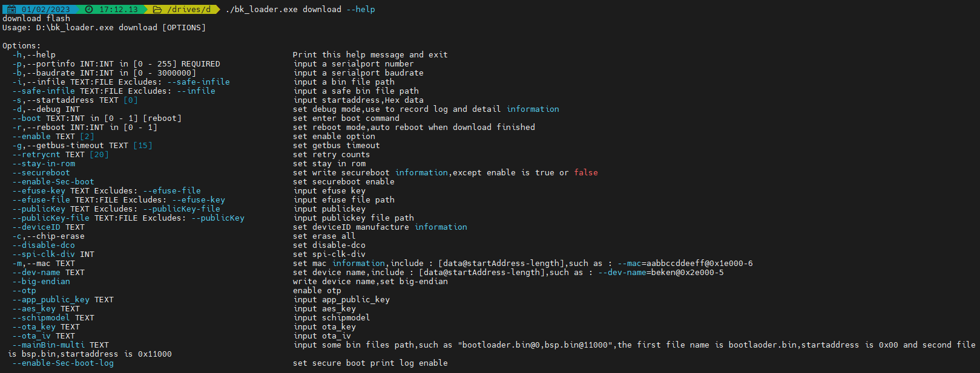Click the --mac=aabbccddeeff@0x1e000-6 example text
Screen dimensions: 980x373
(x=685, y=263)
